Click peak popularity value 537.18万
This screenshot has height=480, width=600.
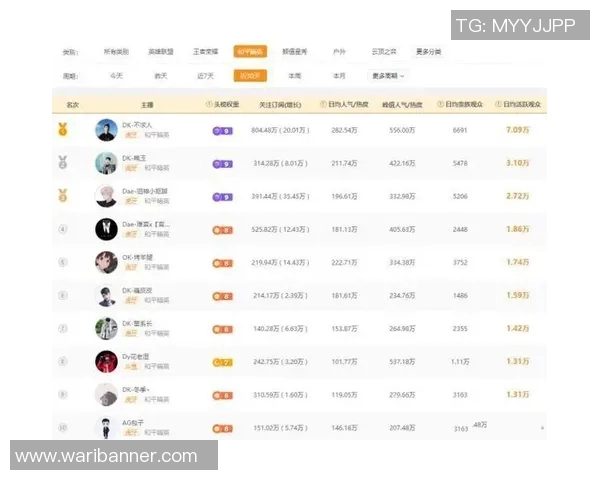[402, 361]
